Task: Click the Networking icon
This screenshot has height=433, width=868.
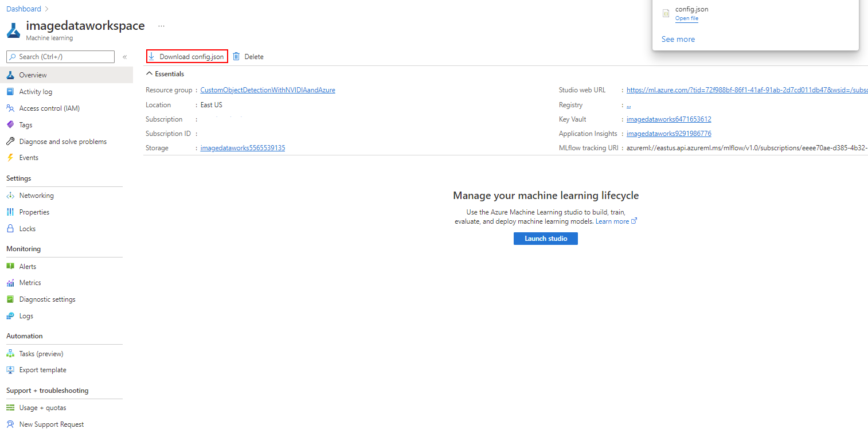Action: pyautogui.click(x=10, y=196)
